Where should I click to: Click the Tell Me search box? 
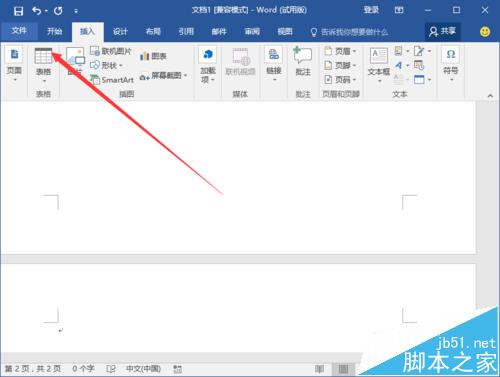pyautogui.click(x=349, y=32)
